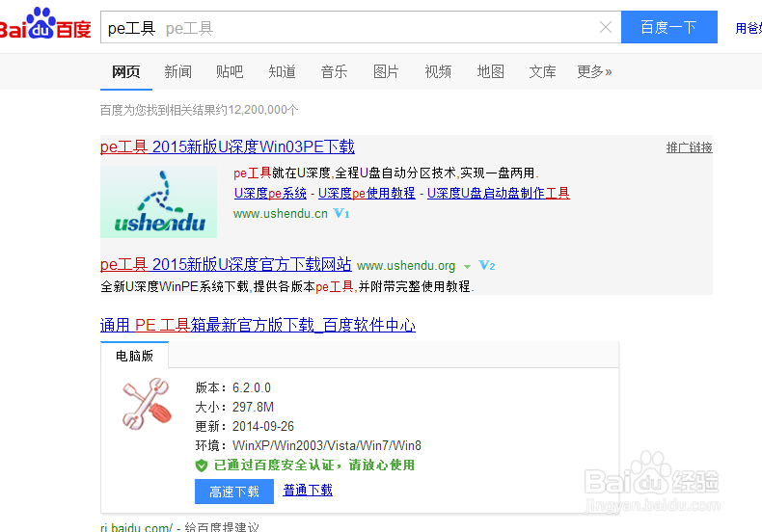Select the 网页 tab

pos(125,72)
